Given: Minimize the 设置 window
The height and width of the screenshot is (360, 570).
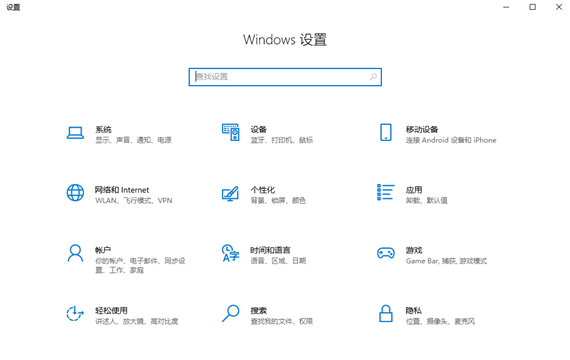Looking at the screenshot, I should (506, 7).
